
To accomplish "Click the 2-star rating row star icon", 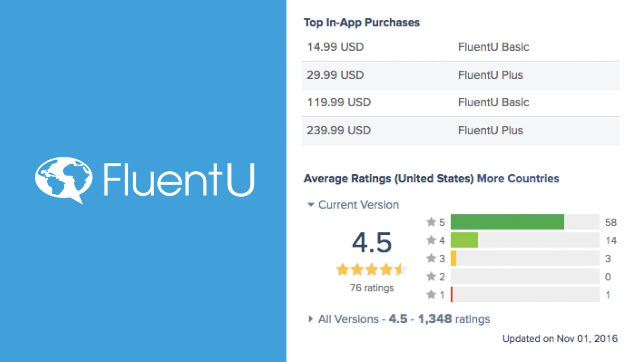I will 431,276.
